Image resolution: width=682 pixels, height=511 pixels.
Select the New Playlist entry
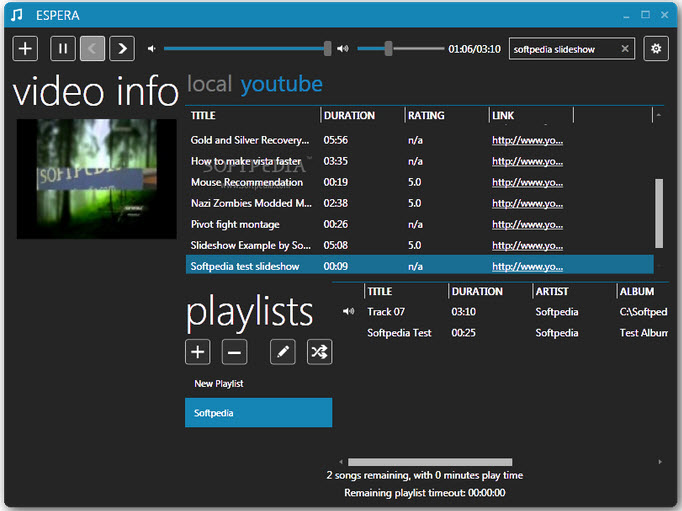click(219, 384)
